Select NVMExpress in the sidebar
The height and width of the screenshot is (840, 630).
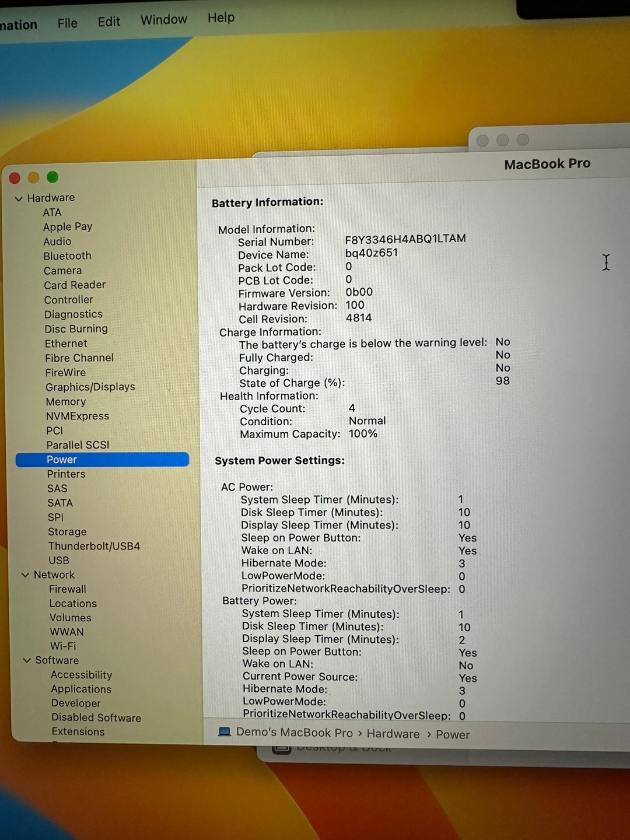78,416
